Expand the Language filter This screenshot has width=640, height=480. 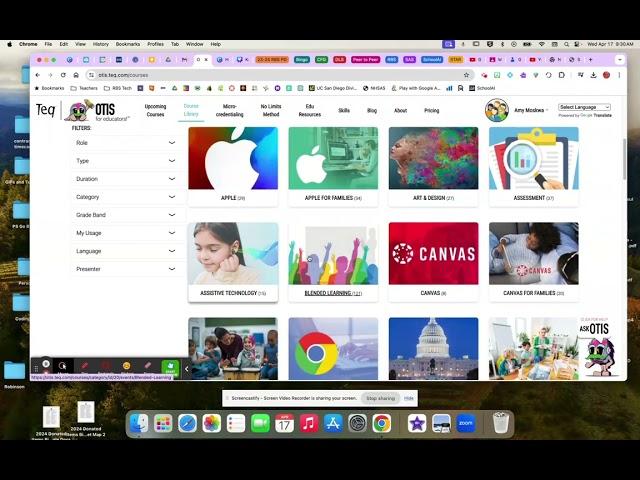126,251
